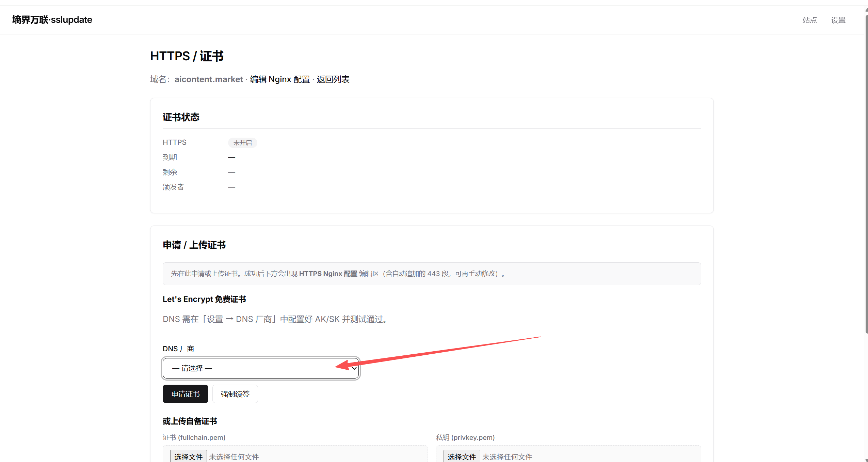The height and width of the screenshot is (462, 868).
Task: Click the 证书 (fullchain.pem) label
Action: click(x=194, y=437)
